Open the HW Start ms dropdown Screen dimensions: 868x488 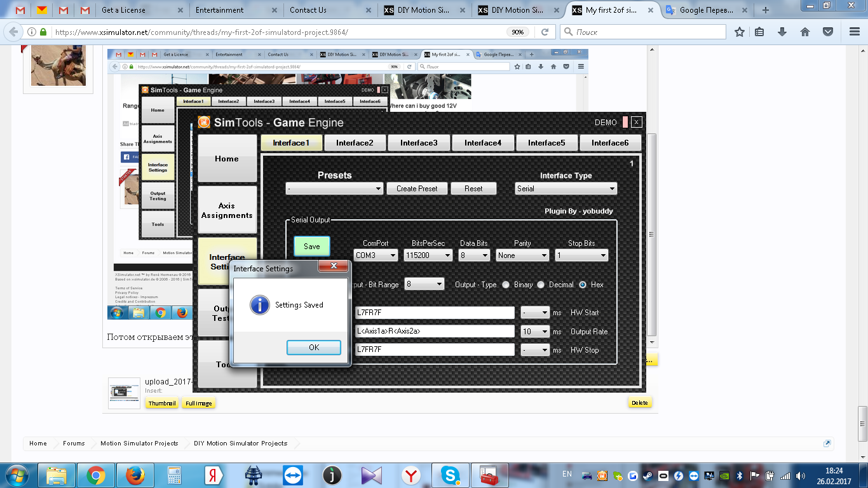pyautogui.click(x=535, y=313)
